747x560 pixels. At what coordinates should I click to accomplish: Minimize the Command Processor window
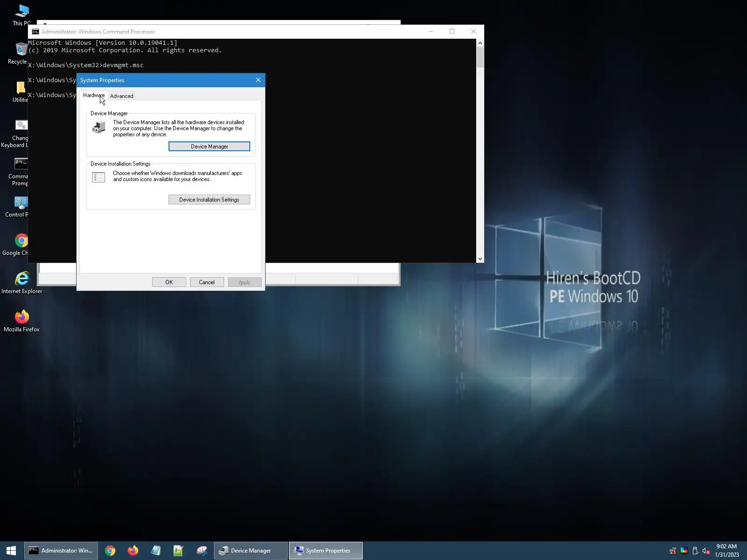tap(431, 32)
